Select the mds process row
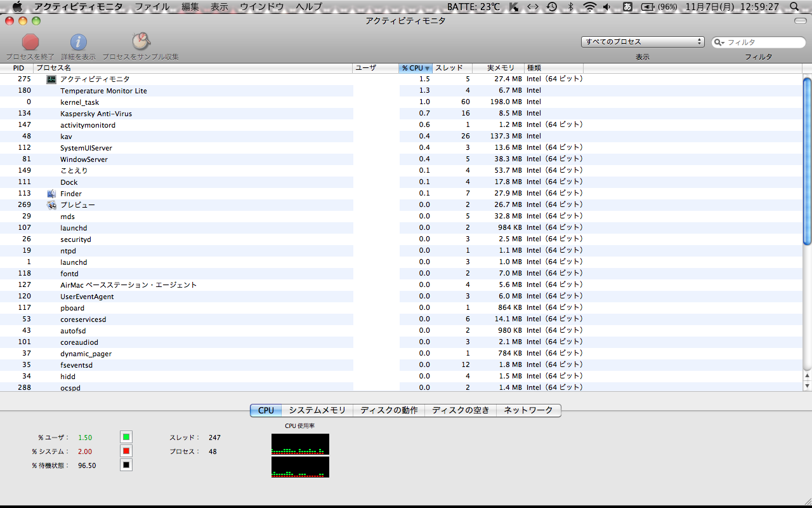The height and width of the screenshot is (508, 812). click(x=401, y=217)
